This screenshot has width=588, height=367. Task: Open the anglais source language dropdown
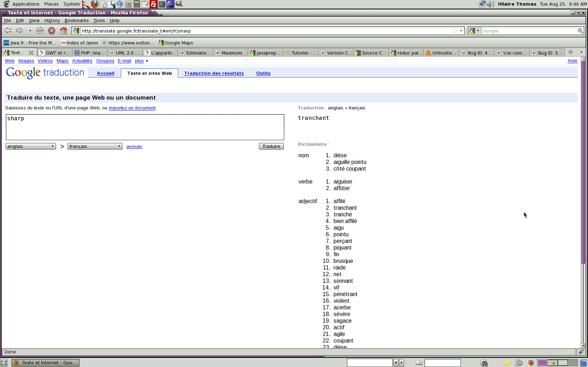click(31, 146)
